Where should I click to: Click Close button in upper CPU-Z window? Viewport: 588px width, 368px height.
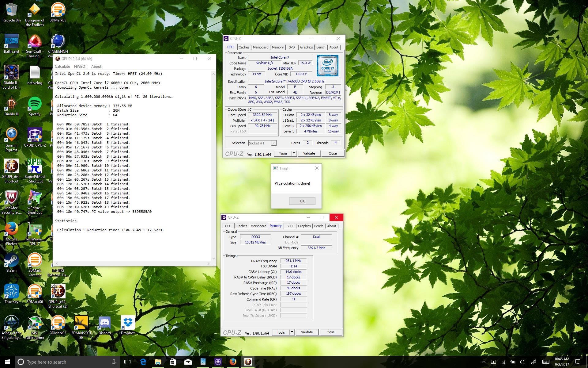point(333,153)
